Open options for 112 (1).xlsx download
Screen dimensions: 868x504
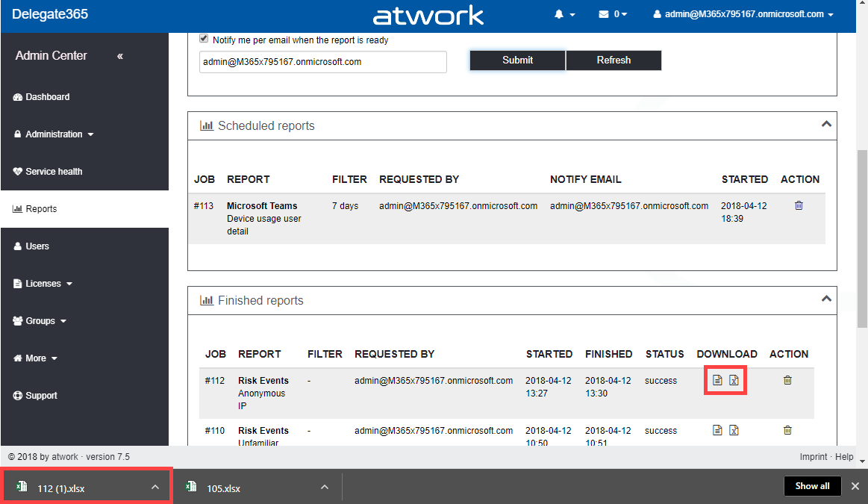(155, 488)
